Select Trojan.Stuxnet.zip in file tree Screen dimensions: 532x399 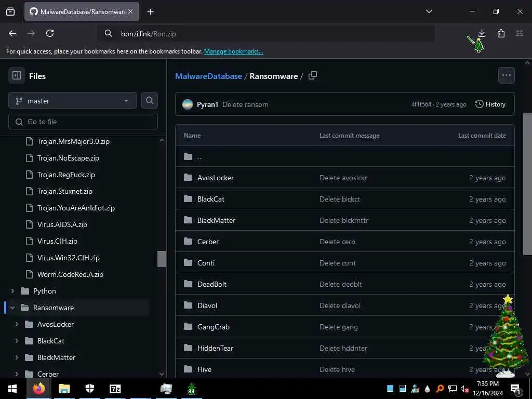[x=65, y=191]
